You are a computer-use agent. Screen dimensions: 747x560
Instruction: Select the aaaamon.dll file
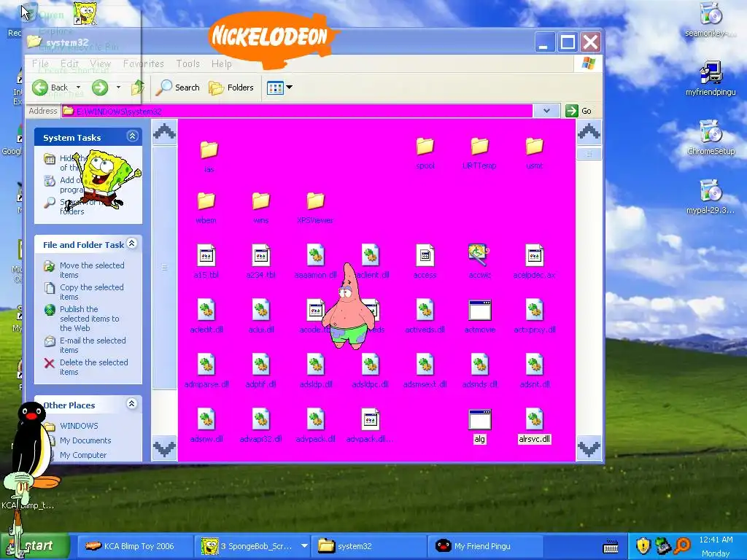click(x=315, y=262)
